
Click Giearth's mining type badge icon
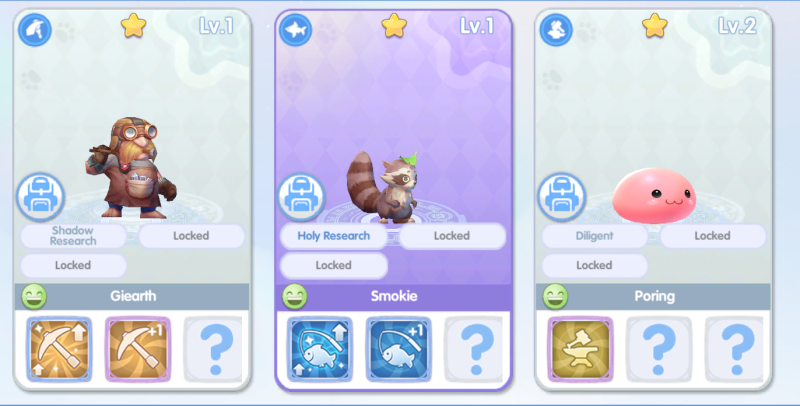(x=35, y=30)
